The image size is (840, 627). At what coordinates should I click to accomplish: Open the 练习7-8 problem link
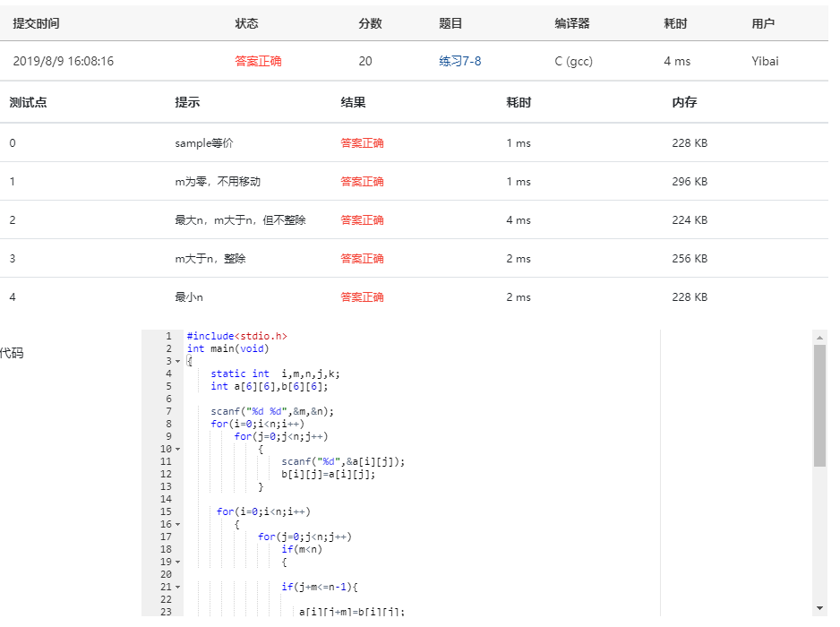coord(459,61)
